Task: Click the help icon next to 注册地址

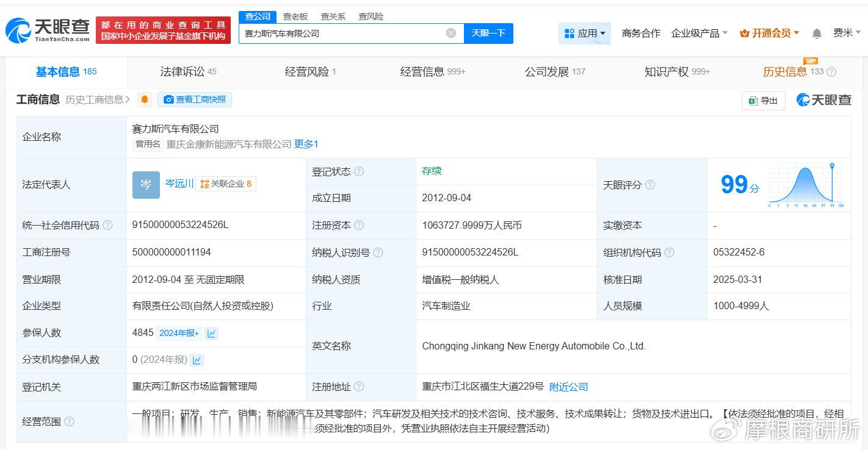Action: [x=359, y=387]
